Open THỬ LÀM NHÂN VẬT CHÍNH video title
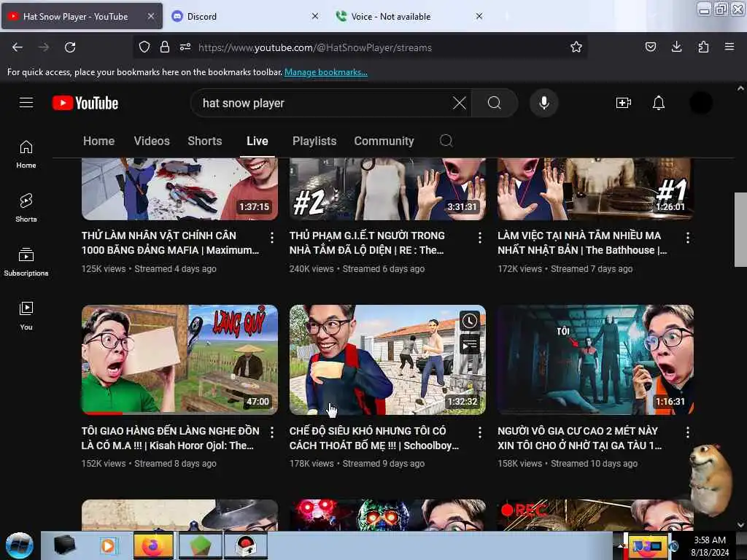The height and width of the screenshot is (560, 747). pyautogui.click(x=170, y=242)
